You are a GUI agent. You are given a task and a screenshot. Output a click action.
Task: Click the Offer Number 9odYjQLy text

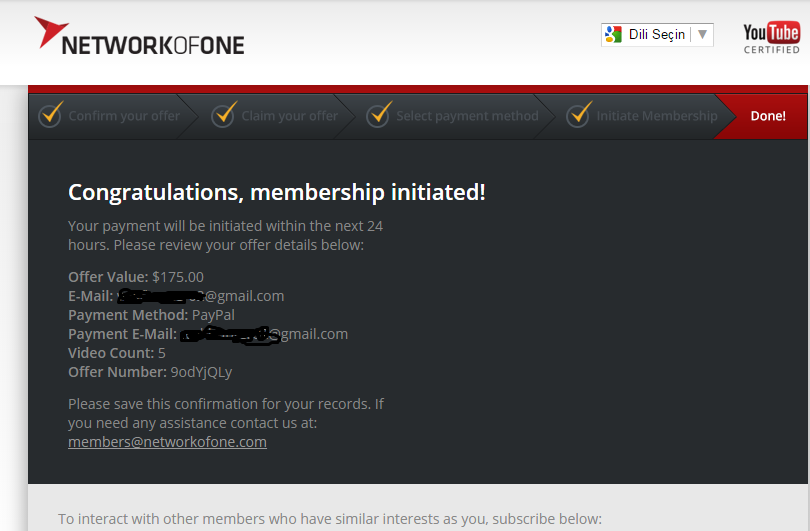pos(150,372)
